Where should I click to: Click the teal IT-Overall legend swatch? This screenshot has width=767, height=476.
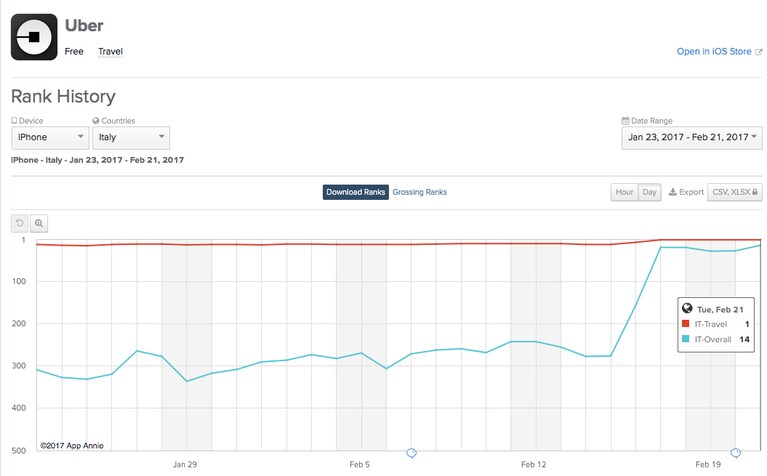point(686,339)
